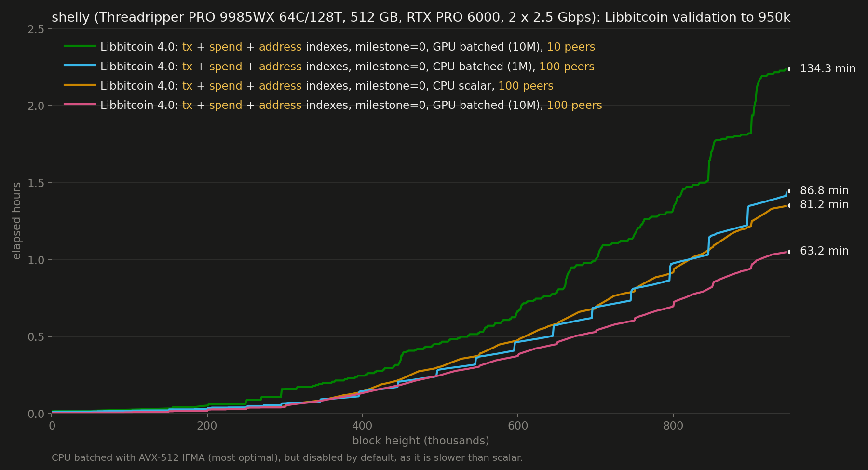The height and width of the screenshot is (470, 868).
Task: Click the legend entry 'GPU batched (10M), 100 peers'
Action: click(x=351, y=106)
